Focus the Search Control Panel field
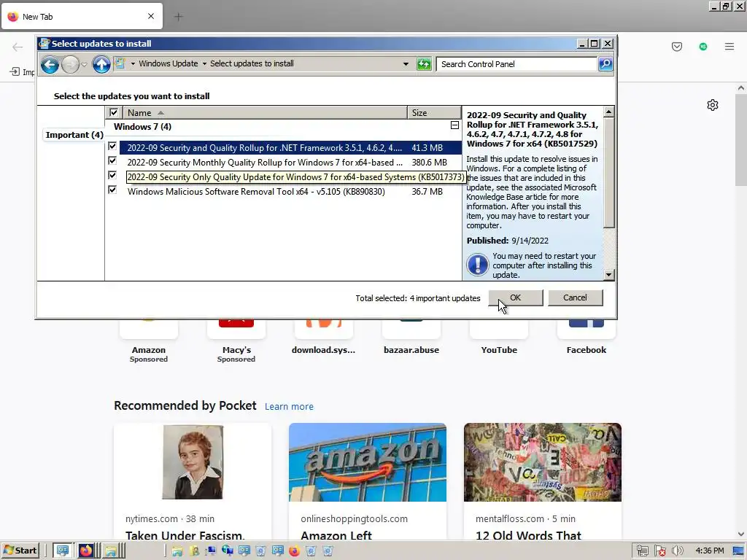Viewport: 747px width, 560px height. click(x=516, y=64)
